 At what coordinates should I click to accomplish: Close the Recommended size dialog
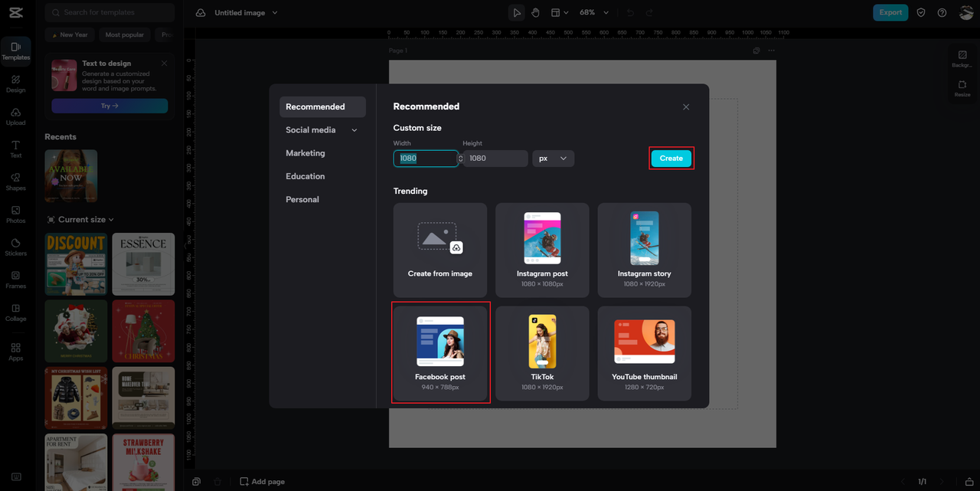(686, 107)
